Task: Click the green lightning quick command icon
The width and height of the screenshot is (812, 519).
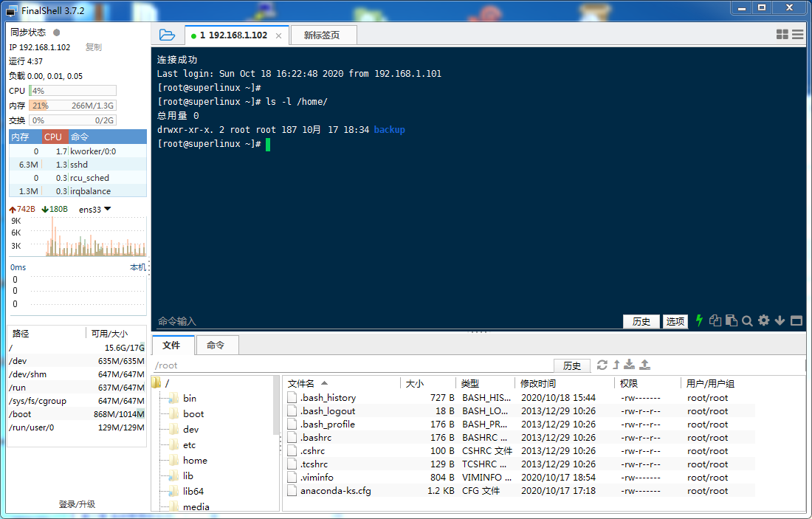Action: click(699, 320)
